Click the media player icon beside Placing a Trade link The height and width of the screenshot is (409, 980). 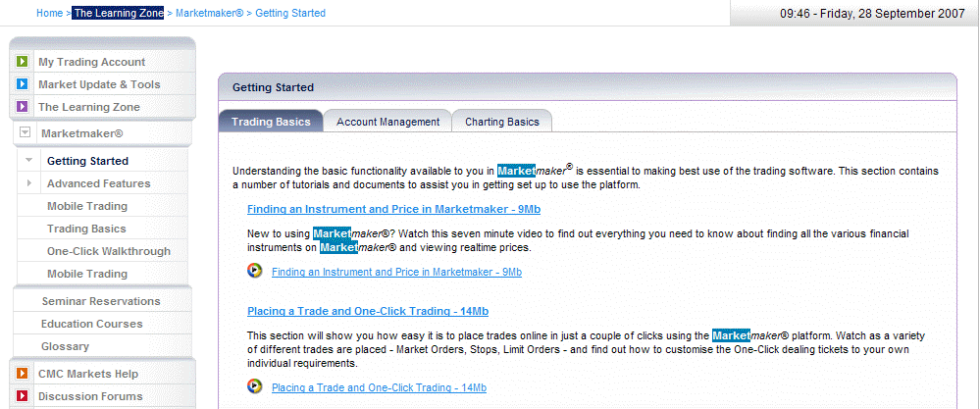pyautogui.click(x=254, y=385)
